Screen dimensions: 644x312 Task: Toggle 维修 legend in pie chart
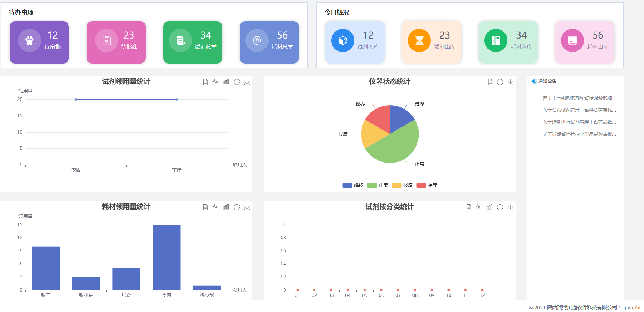353,185
